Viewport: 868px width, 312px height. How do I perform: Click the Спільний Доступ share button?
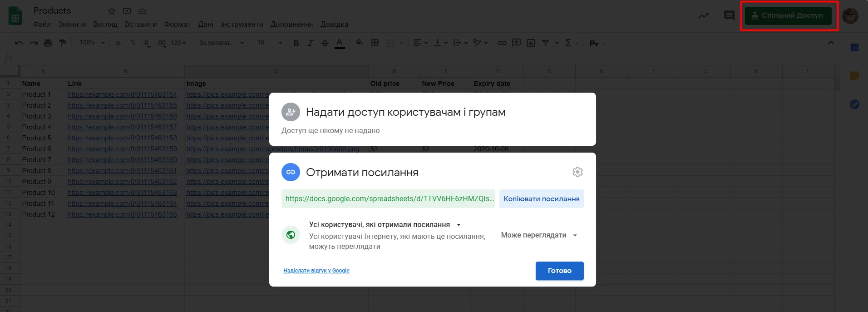click(788, 16)
